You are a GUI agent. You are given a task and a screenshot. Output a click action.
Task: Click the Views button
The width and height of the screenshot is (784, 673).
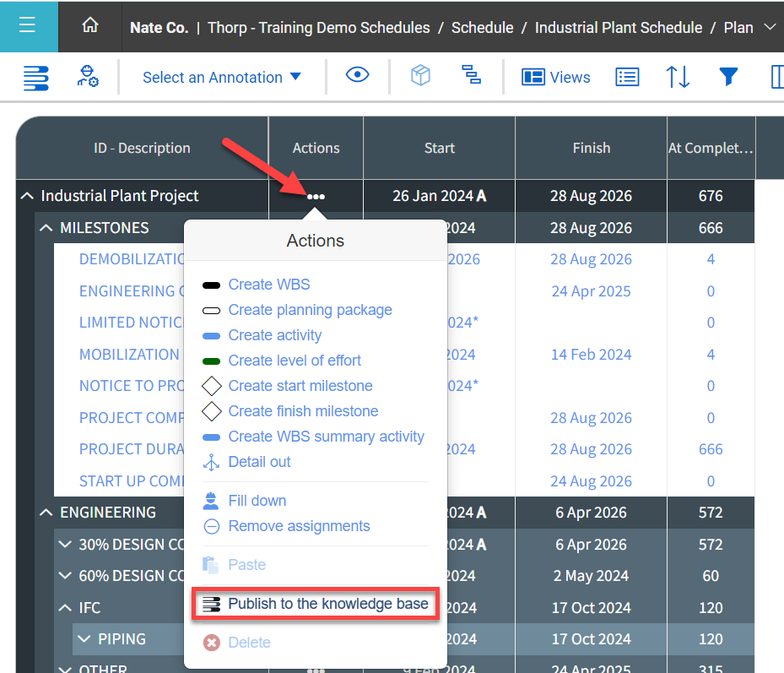(556, 77)
